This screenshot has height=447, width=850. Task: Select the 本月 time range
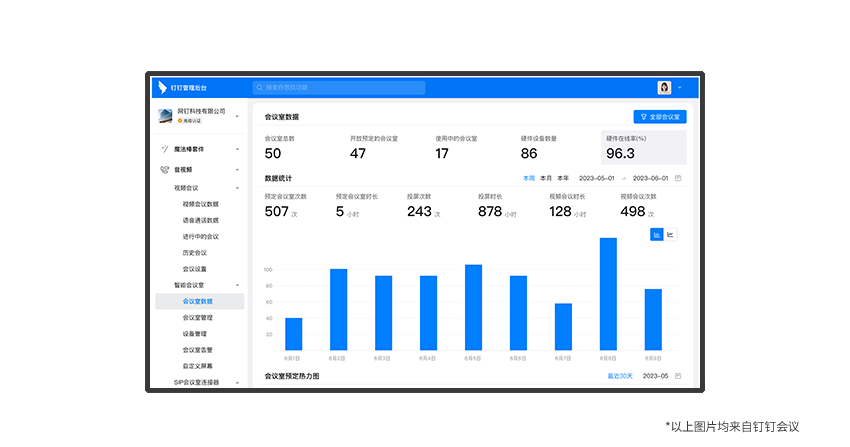[546, 178]
